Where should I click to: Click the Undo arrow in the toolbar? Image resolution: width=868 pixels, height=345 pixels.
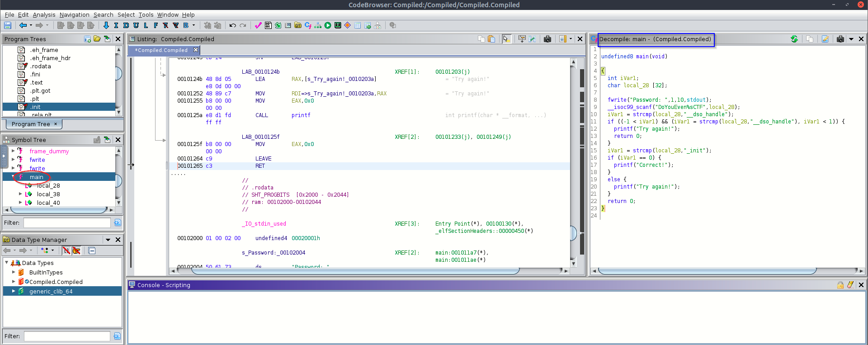pyautogui.click(x=232, y=25)
